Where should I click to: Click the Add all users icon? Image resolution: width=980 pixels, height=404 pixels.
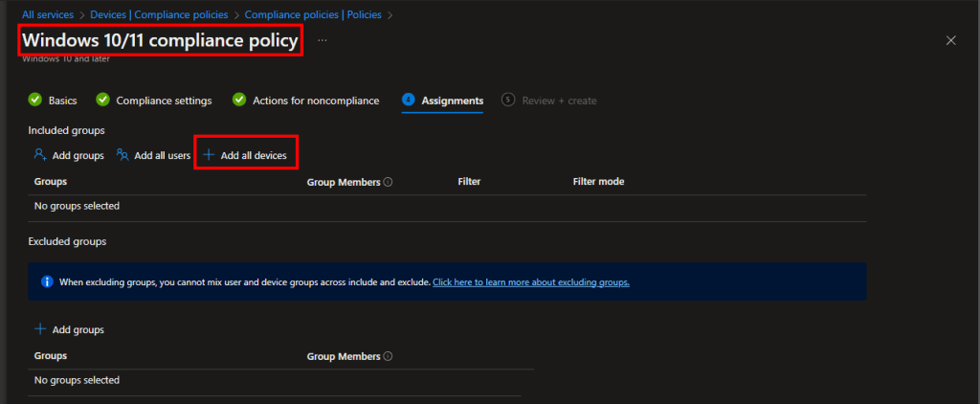[122, 154]
